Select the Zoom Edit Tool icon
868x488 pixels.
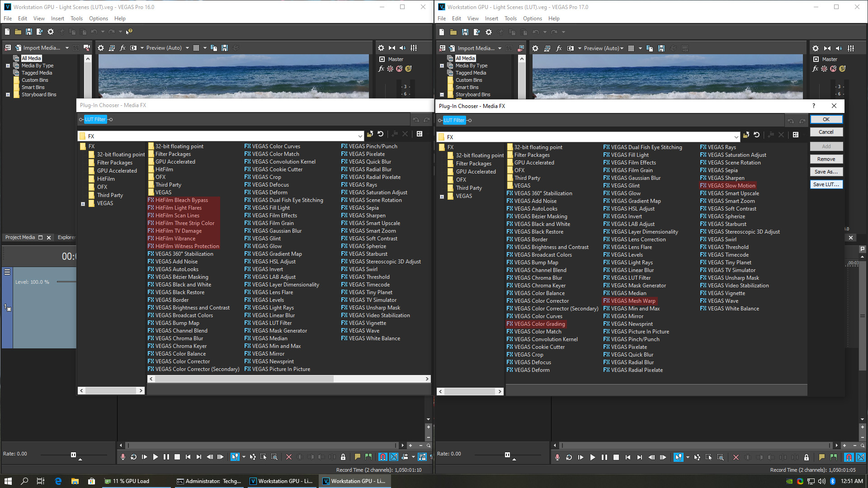point(274,457)
